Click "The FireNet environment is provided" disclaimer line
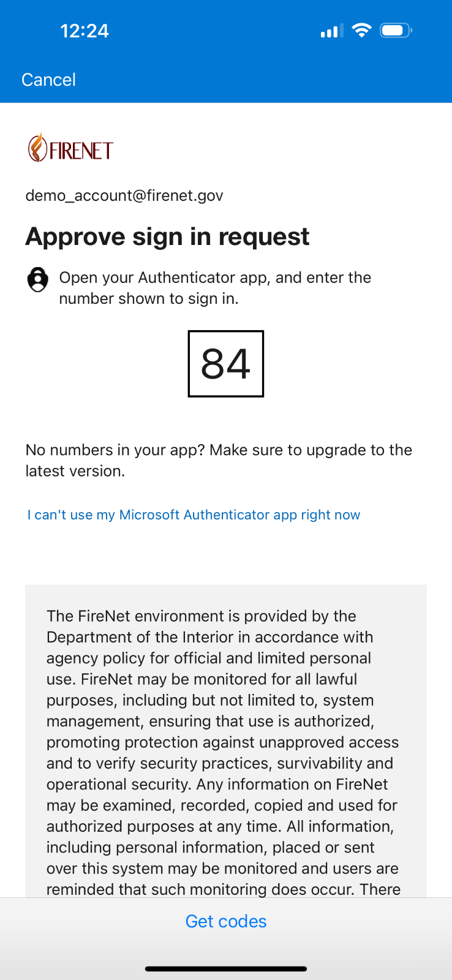 point(202,616)
